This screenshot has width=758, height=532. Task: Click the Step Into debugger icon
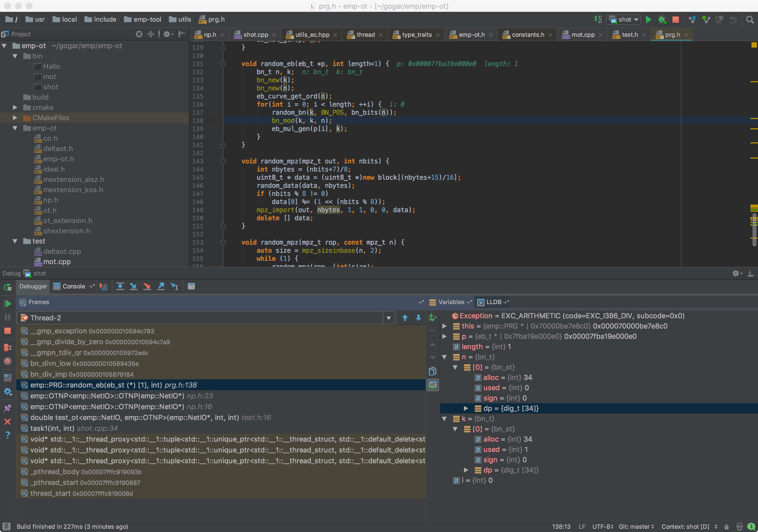133,287
